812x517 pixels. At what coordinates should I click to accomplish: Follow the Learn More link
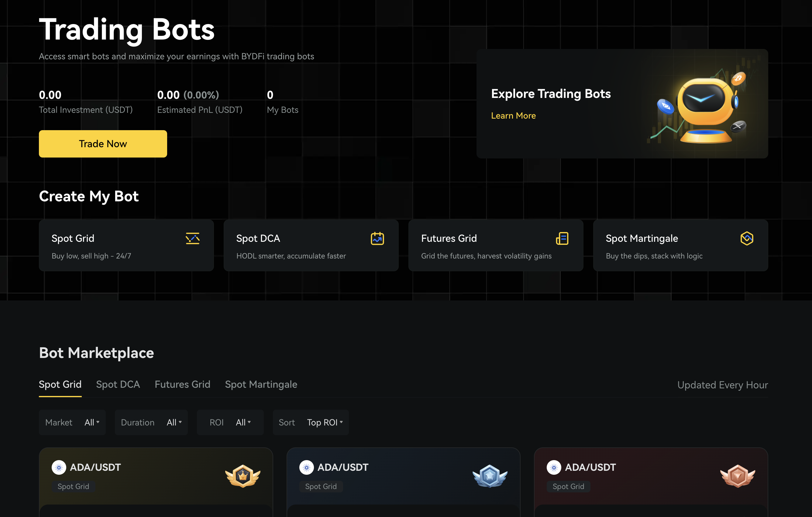tap(513, 116)
